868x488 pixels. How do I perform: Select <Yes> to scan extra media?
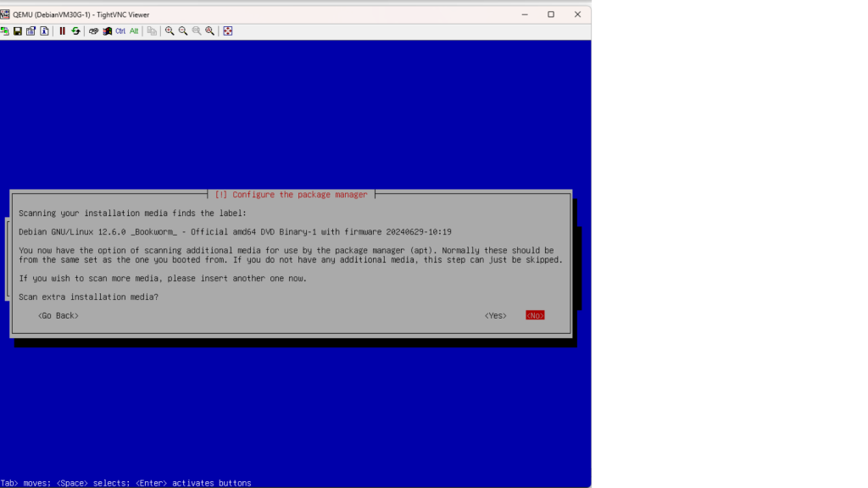point(496,316)
